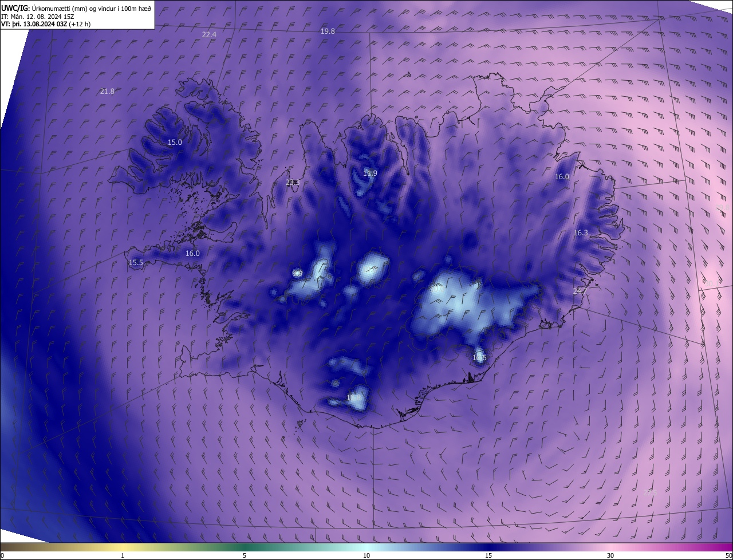
Task: Click the '1' tick on the color scale
Action: [x=123, y=555]
